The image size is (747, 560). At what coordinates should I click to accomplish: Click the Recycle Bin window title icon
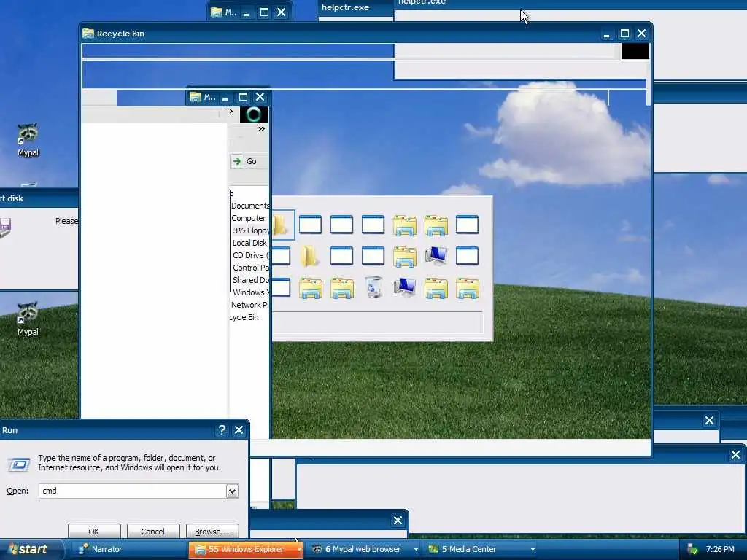click(x=88, y=34)
